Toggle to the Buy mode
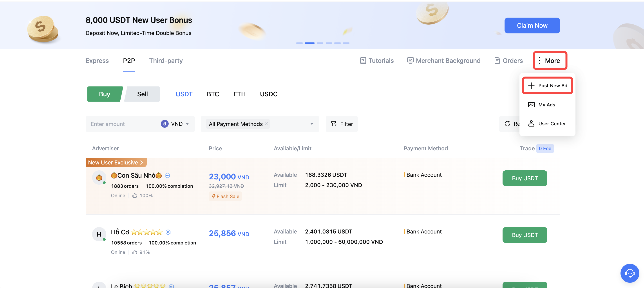 click(x=105, y=94)
